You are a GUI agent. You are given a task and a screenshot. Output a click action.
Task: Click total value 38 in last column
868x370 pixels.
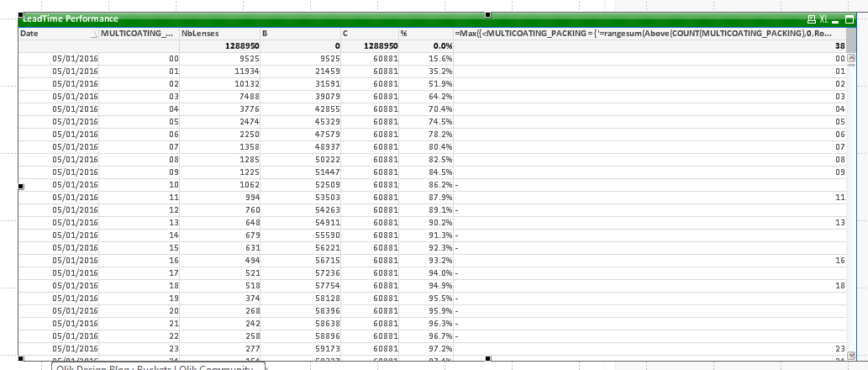click(x=840, y=46)
